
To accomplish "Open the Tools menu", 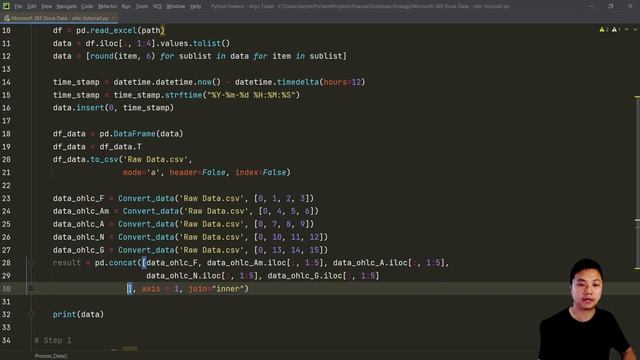I will pyautogui.click(x=142, y=7).
